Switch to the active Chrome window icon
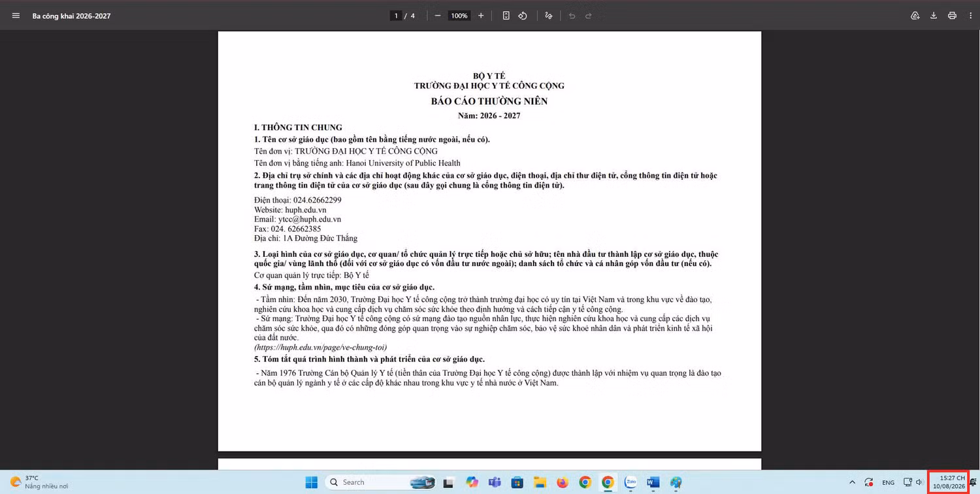The width and height of the screenshot is (980, 494). 608,482
